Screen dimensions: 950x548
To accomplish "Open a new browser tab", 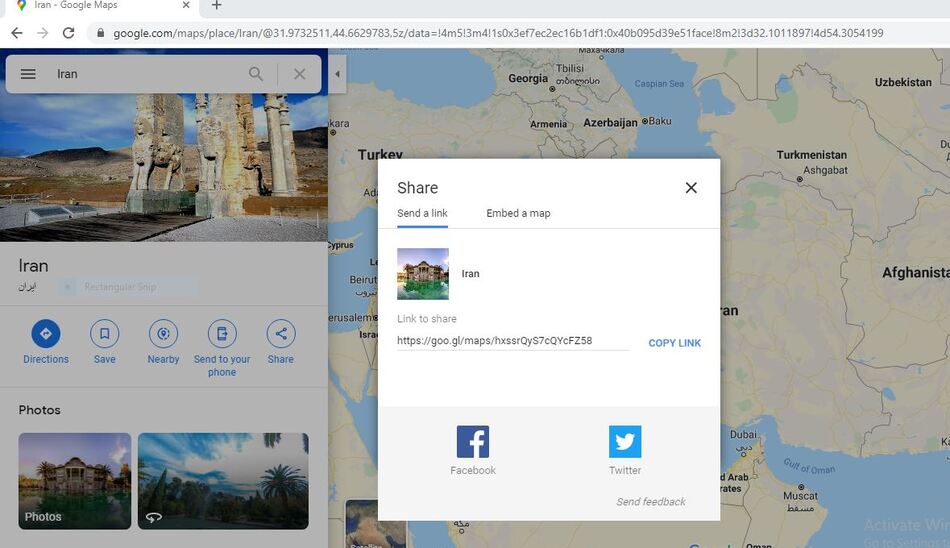I will click(x=216, y=5).
